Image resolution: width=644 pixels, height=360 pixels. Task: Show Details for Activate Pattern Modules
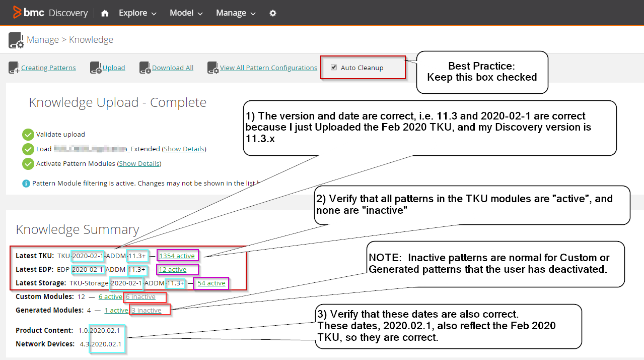[x=139, y=164]
